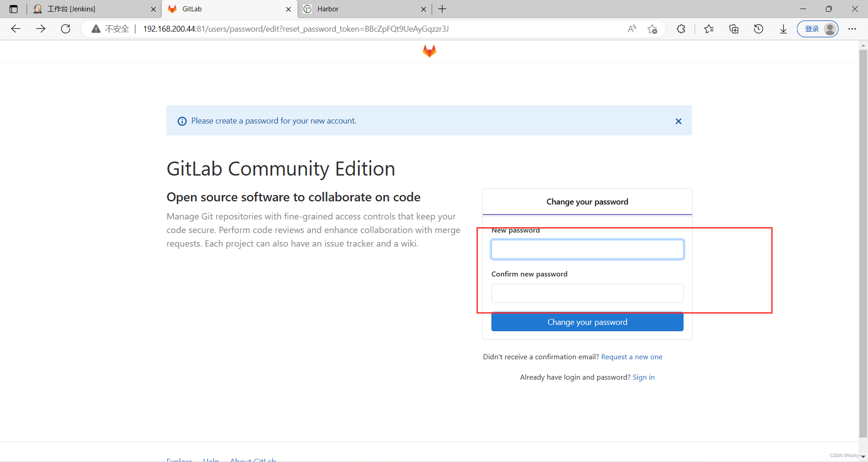Click the Change your password tab header

click(x=587, y=202)
